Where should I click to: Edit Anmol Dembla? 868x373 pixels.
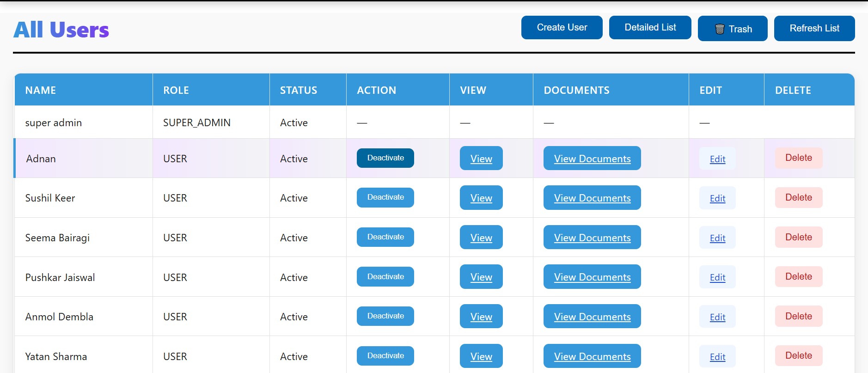click(x=717, y=317)
